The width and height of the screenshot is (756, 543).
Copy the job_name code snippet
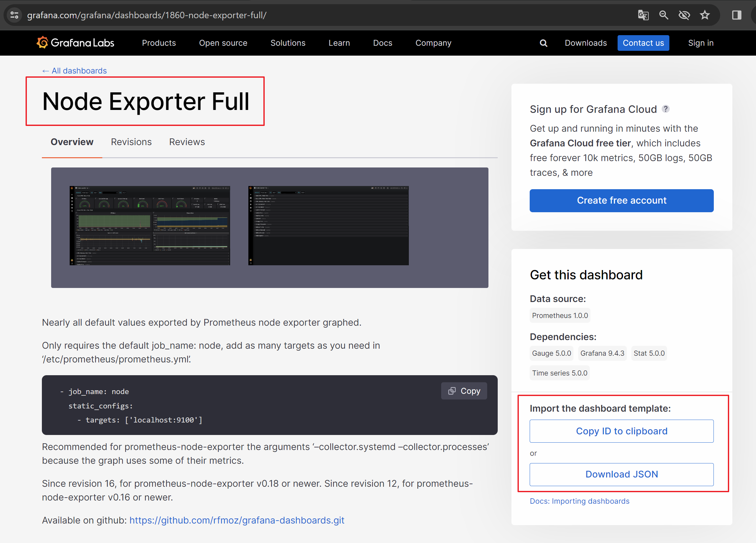pos(464,391)
